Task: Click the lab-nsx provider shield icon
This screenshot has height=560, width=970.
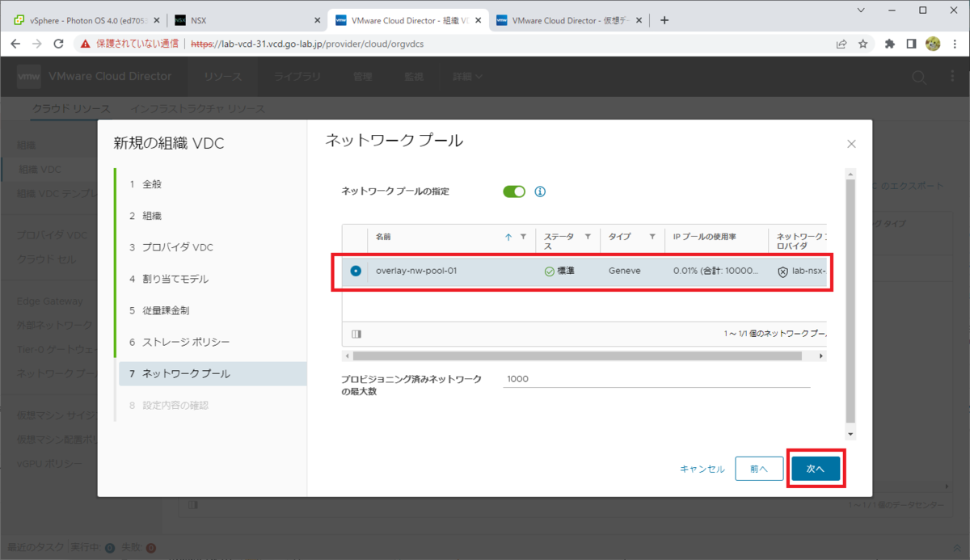Action: coord(782,272)
